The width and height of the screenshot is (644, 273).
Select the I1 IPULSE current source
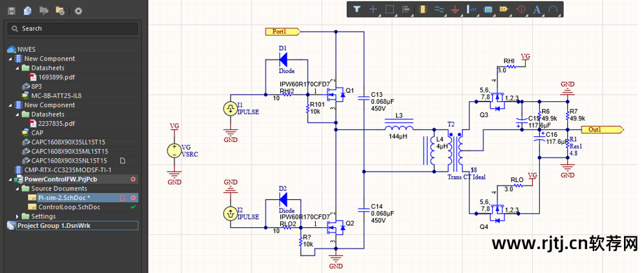pyautogui.click(x=231, y=109)
